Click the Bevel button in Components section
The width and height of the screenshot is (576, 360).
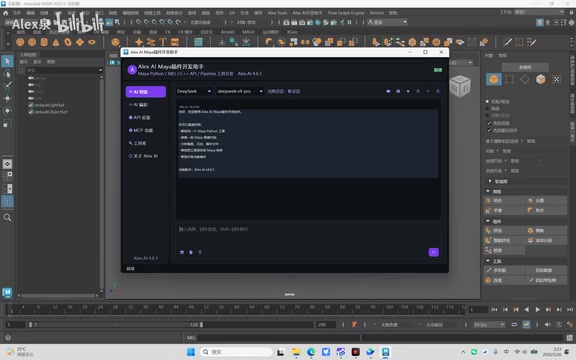[546, 230]
